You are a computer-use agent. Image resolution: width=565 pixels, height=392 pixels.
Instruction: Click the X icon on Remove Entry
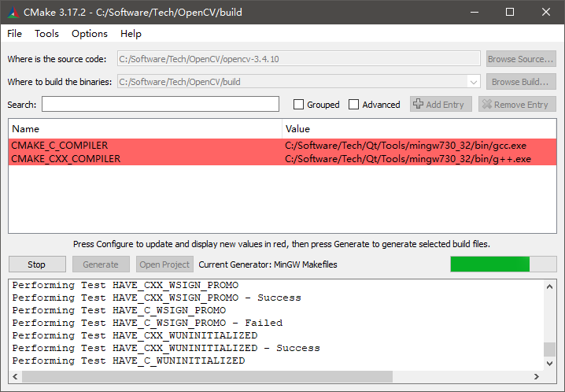click(487, 104)
